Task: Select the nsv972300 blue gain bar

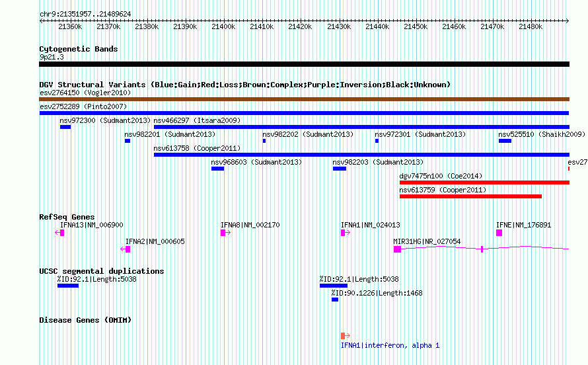Action: [65, 127]
